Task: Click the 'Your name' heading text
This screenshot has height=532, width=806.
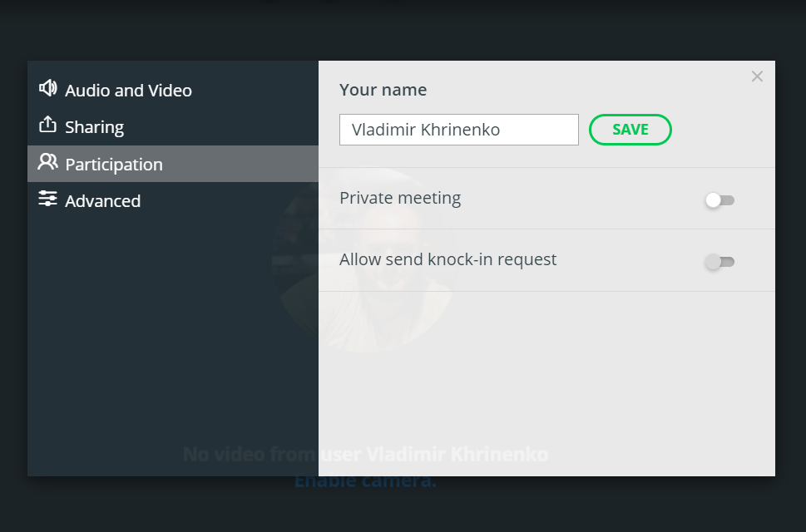Action: [383, 90]
